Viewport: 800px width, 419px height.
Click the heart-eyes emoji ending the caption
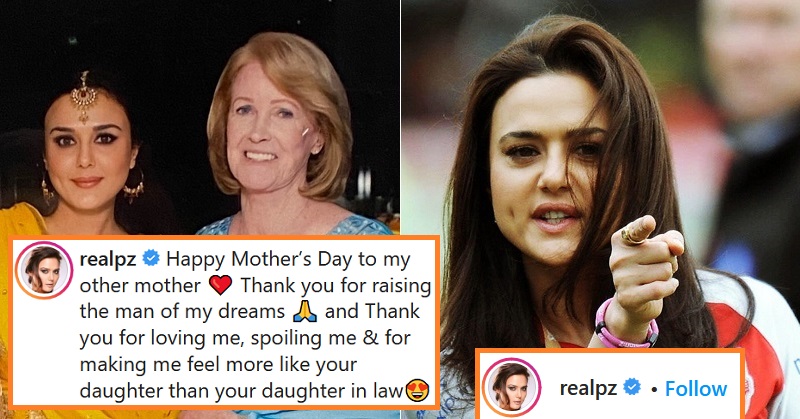[x=417, y=391]
